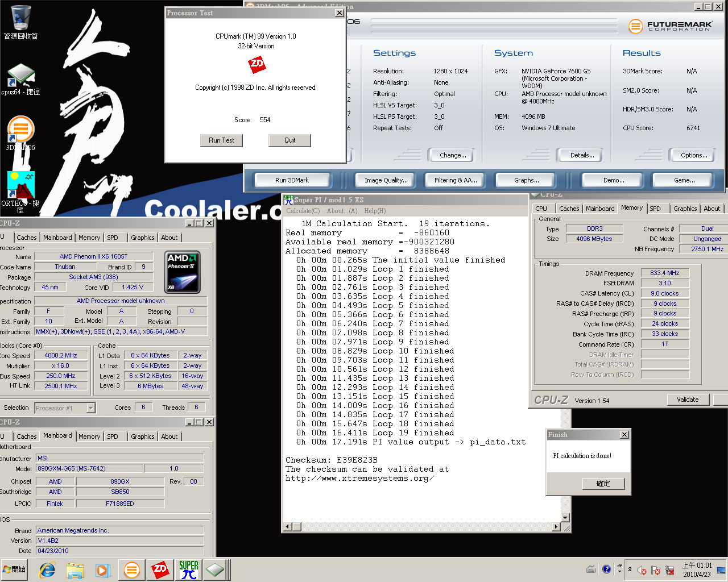This screenshot has height=582, width=728.
Task: Close the Finish dialog
Action: click(x=624, y=435)
